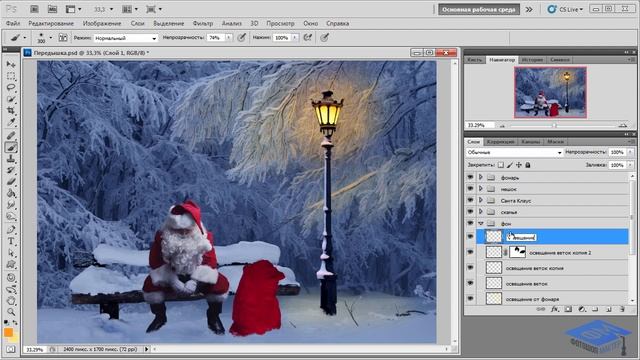Select the Type tool
This screenshot has width=640, height=360.
[x=11, y=241]
